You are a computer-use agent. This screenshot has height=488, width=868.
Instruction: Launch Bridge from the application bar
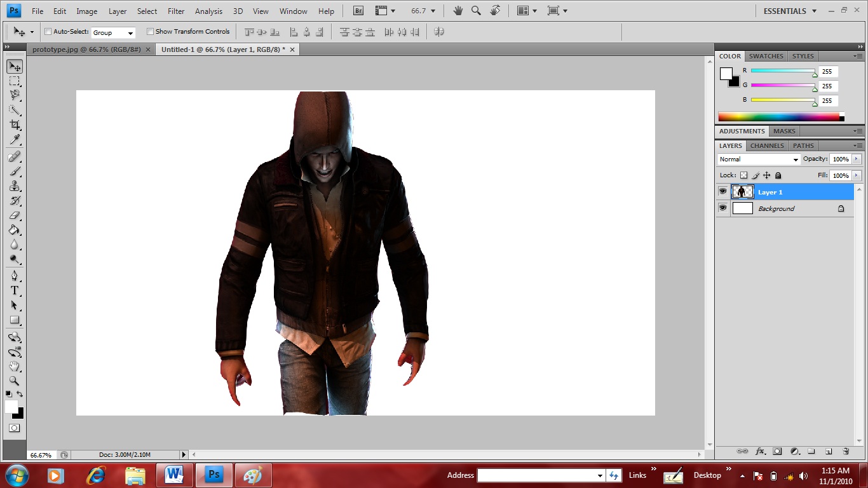358,11
